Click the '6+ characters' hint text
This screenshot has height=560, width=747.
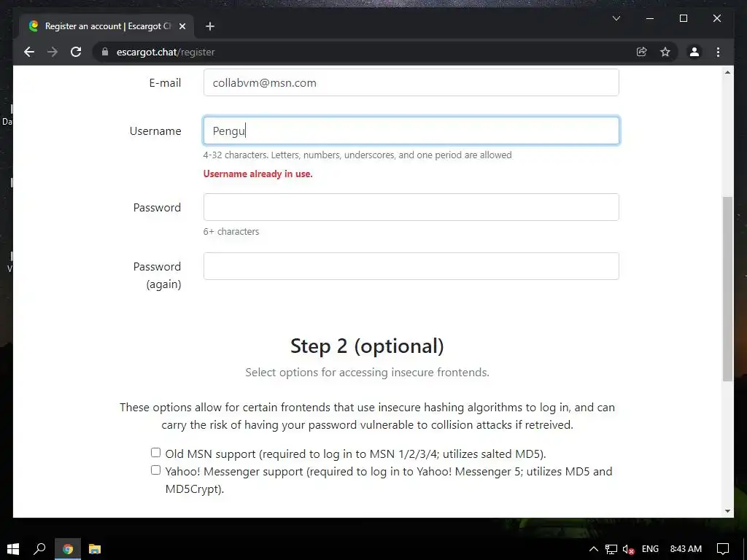click(231, 231)
